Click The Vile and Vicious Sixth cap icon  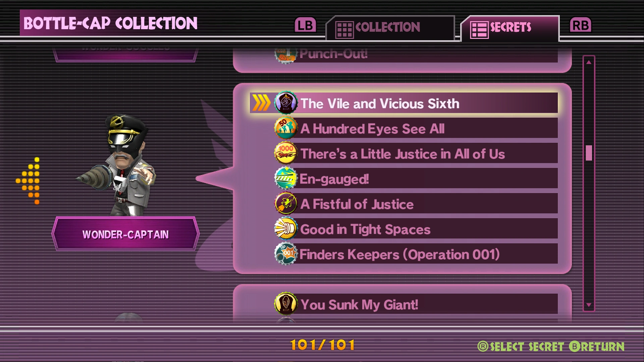[286, 103]
